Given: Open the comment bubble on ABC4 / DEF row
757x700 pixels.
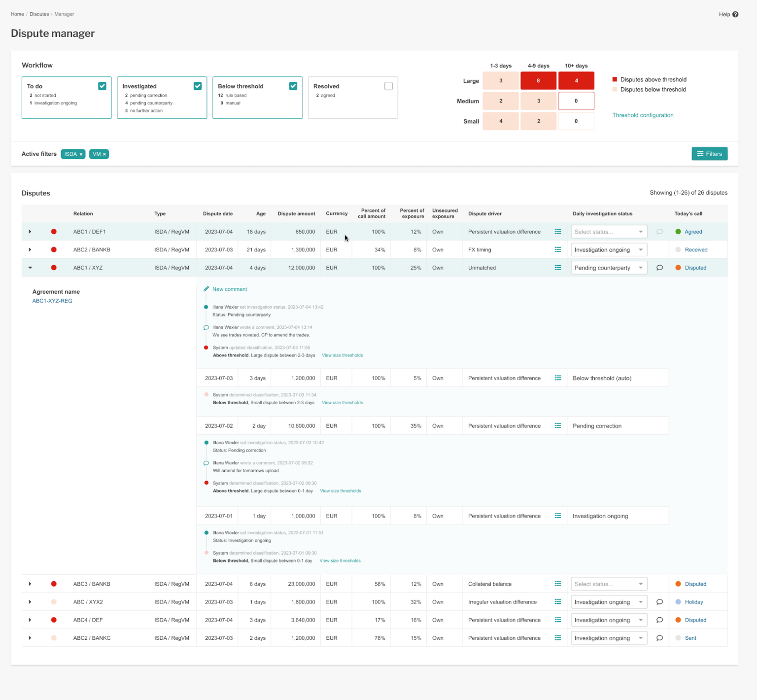Looking at the screenshot, I should coord(659,620).
